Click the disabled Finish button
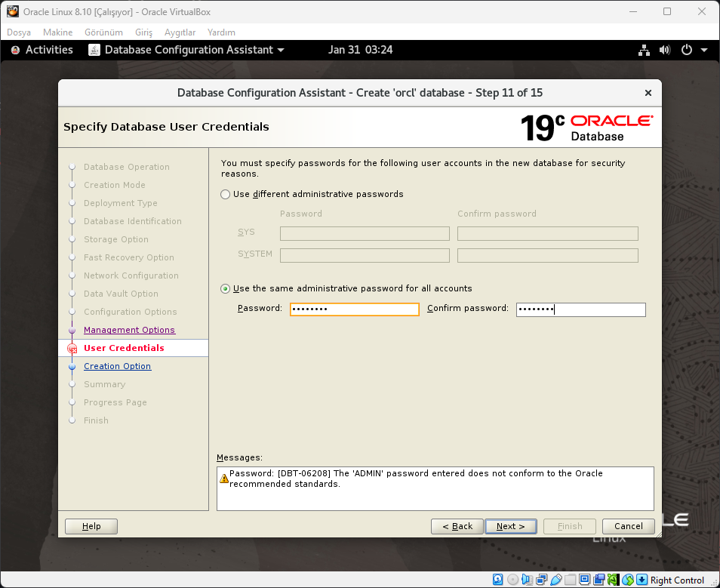This screenshot has height=588, width=720. pyautogui.click(x=569, y=526)
